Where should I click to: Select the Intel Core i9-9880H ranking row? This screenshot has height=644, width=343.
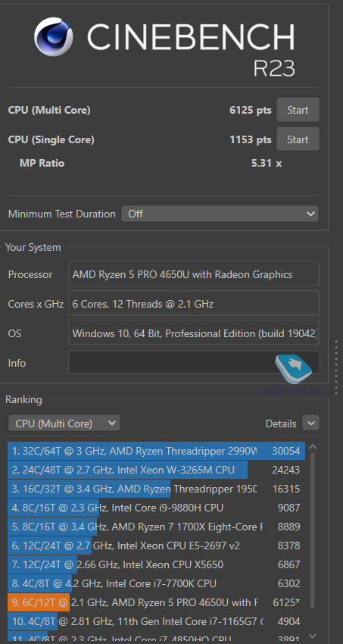pos(156,508)
